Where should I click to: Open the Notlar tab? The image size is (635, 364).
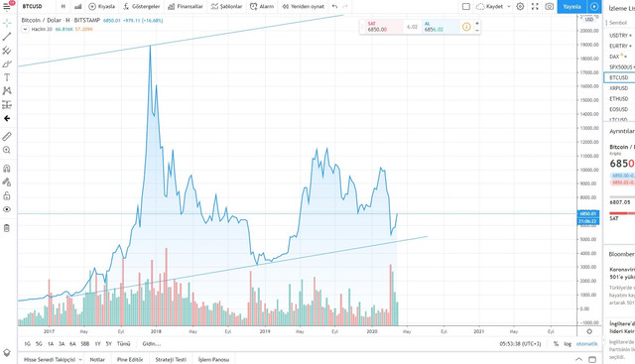click(x=97, y=360)
